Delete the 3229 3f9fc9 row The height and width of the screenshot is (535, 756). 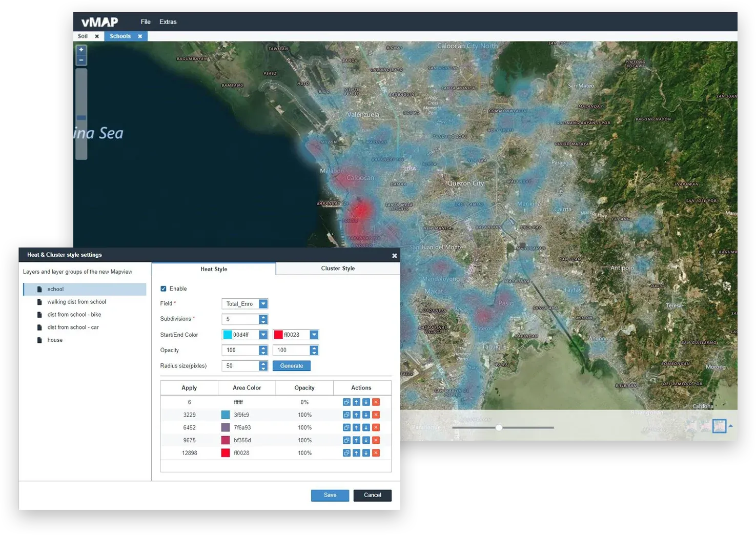point(376,415)
